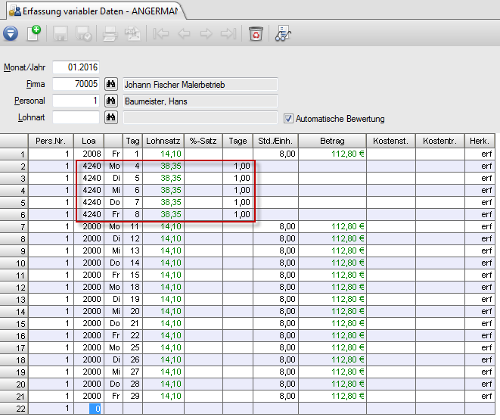Click Std./Einh. 8,00 in row 10
This screenshot has height=420, width=500.
click(x=276, y=263)
